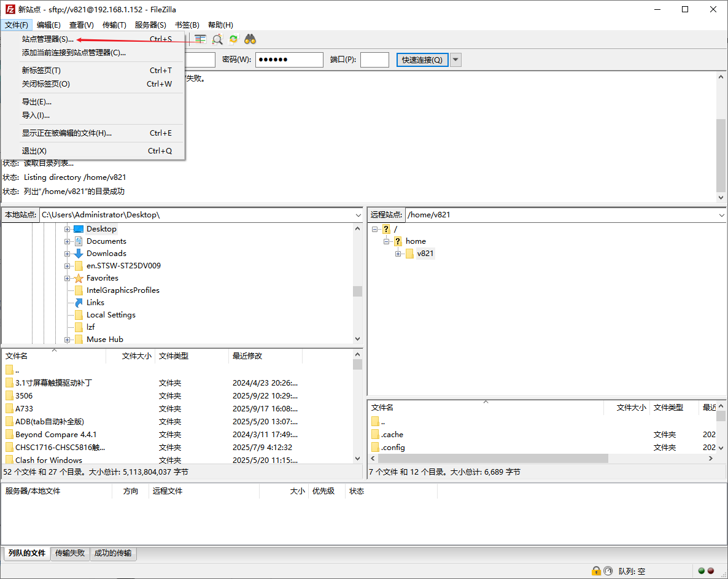Switch to Successful Transfers tab

(x=113, y=553)
